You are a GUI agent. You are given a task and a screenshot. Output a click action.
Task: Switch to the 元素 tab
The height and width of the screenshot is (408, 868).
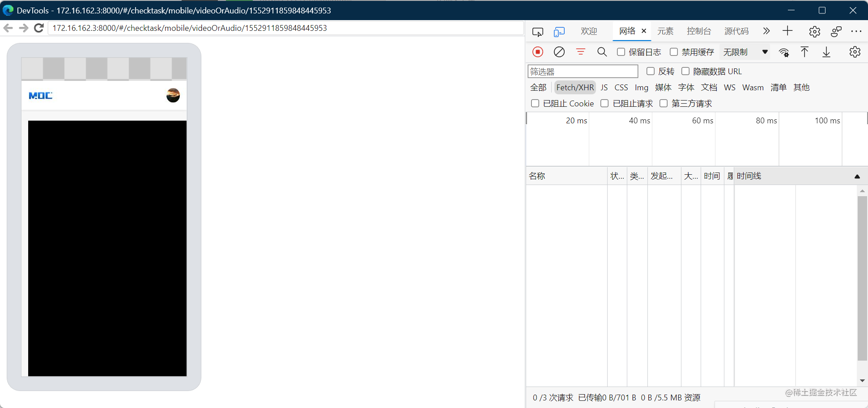[x=665, y=31]
